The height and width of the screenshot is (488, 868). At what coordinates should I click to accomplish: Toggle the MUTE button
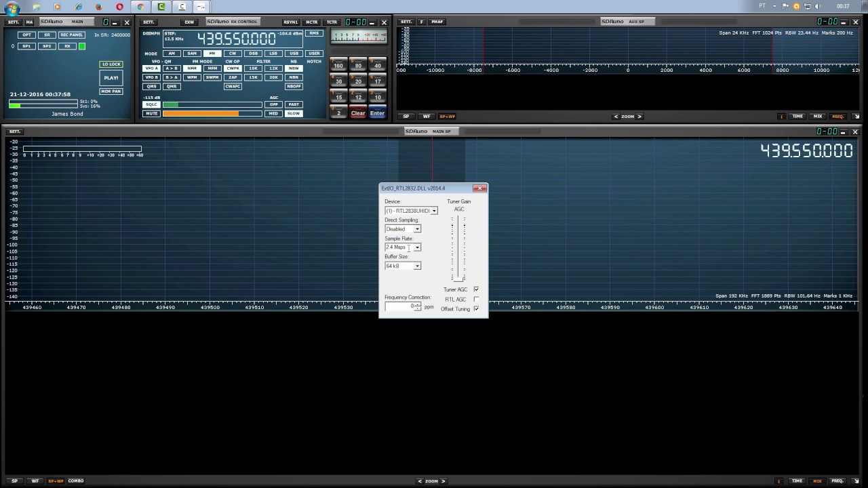(x=151, y=113)
